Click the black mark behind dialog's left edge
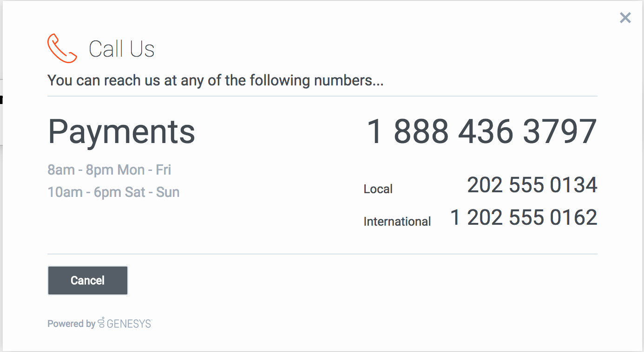Image resolution: width=644 pixels, height=352 pixels. click(x=1, y=99)
